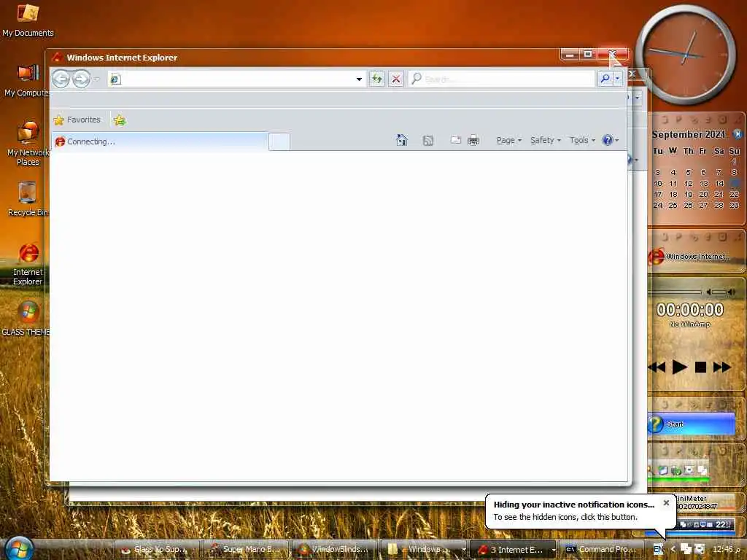Run search with the magnifier button
This screenshot has height=560, width=747.
pyautogui.click(x=605, y=79)
